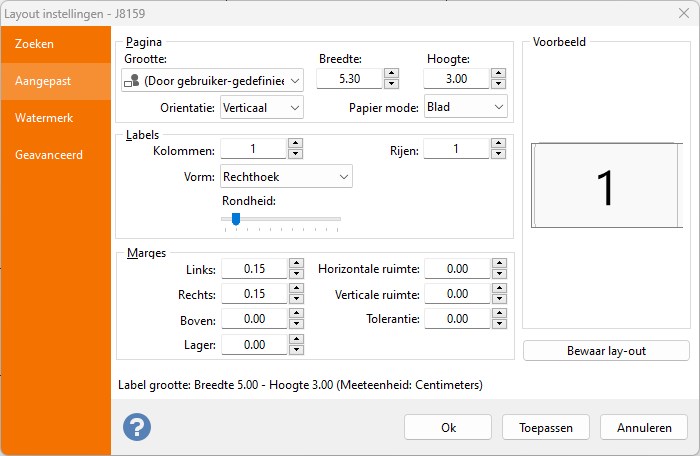Viewport: 700px width, 456px height.
Task: Decrease Hoogte value with down arrow
Action: (x=499, y=84)
